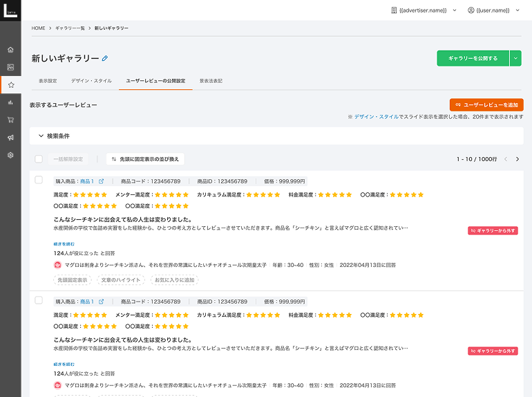Click ギャラリー一覧 in the breadcrumb

click(x=70, y=28)
